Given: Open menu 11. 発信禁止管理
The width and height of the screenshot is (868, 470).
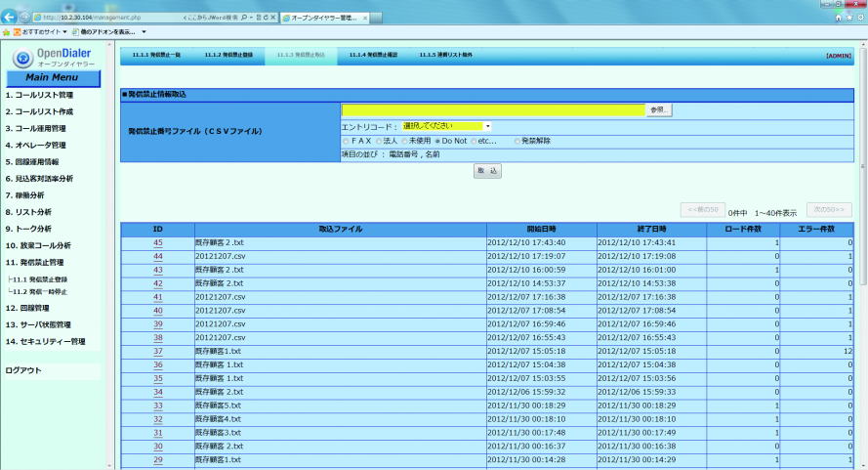Looking at the screenshot, I should (x=34, y=262).
